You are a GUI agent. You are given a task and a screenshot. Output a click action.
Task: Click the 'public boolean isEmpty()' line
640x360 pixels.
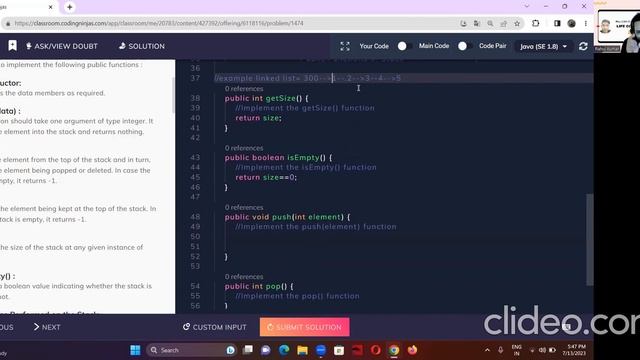pyautogui.click(x=278, y=158)
